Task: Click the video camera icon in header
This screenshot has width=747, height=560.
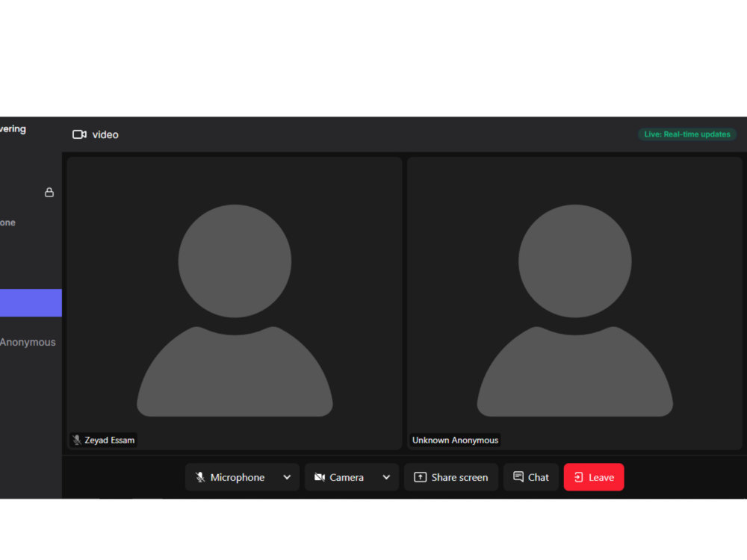Action: [79, 134]
